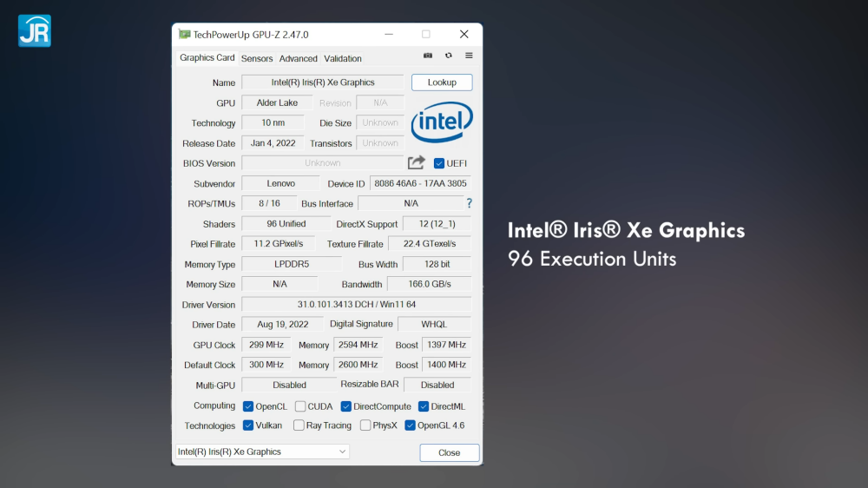Open the Advanced tab
This screenshot has width=868, height=488.
point(298,58)
